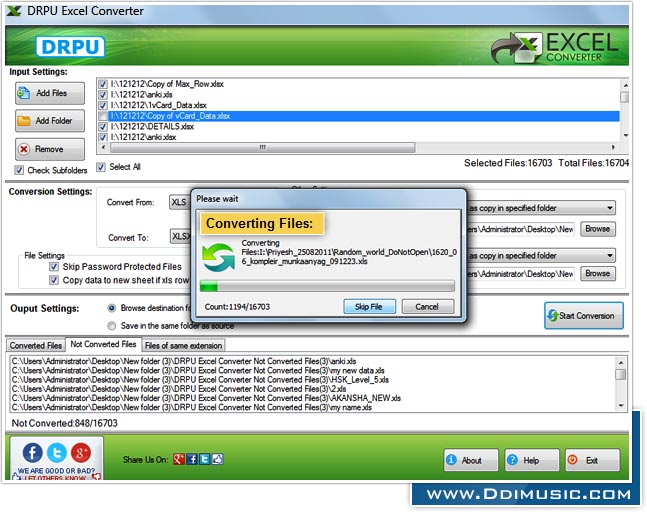Click the file list scroll right arrow
This screenshot has height=512, width=647.
click(x=613, y=147)
